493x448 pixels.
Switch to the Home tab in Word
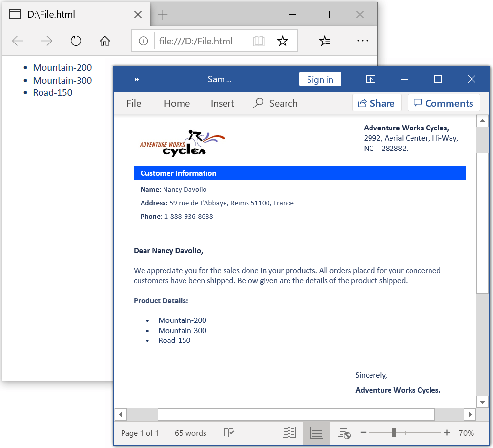[177, 103]
